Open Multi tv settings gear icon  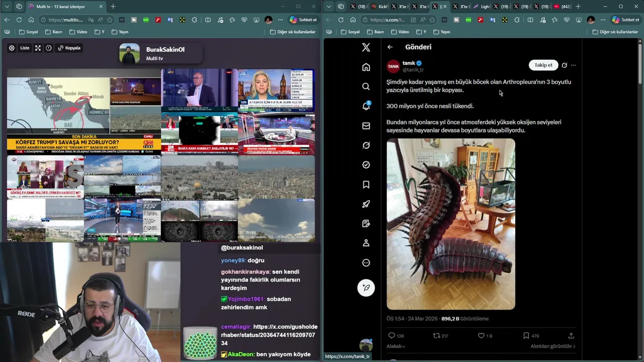point(12,48)
